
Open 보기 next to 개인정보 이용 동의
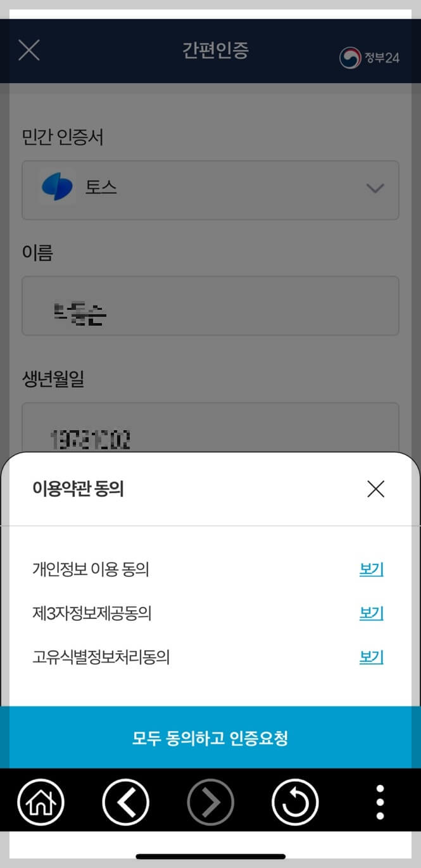pyautogui.click(x=370, y=569)
